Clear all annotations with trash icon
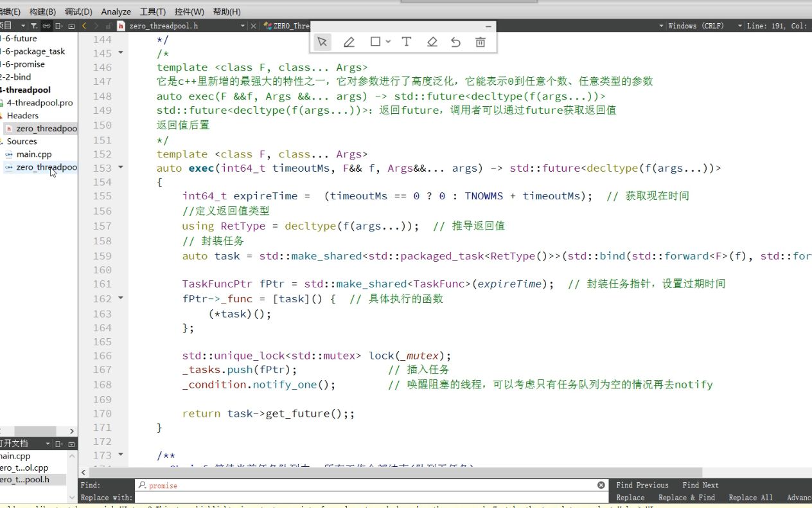The image size is (812, 508). 480,41
